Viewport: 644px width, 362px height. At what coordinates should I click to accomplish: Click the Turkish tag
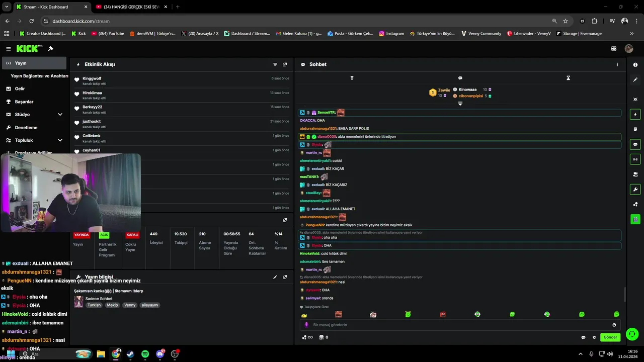94,305
